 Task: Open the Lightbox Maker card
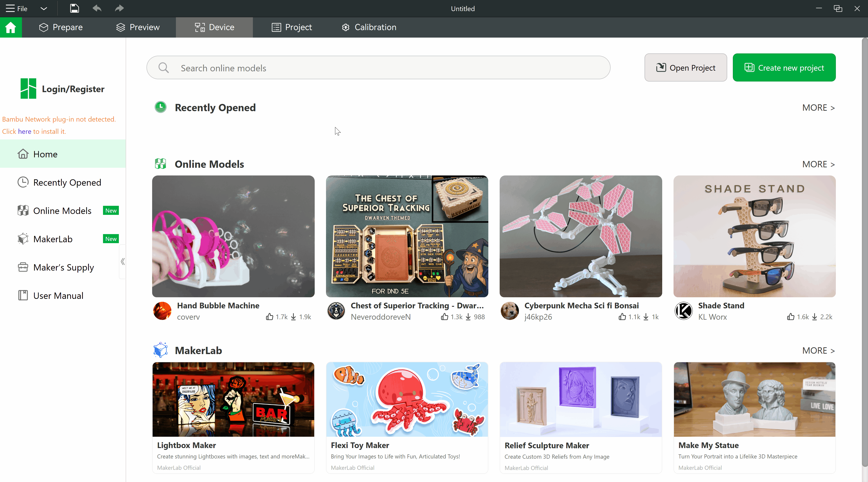click(x=233, y=418)
